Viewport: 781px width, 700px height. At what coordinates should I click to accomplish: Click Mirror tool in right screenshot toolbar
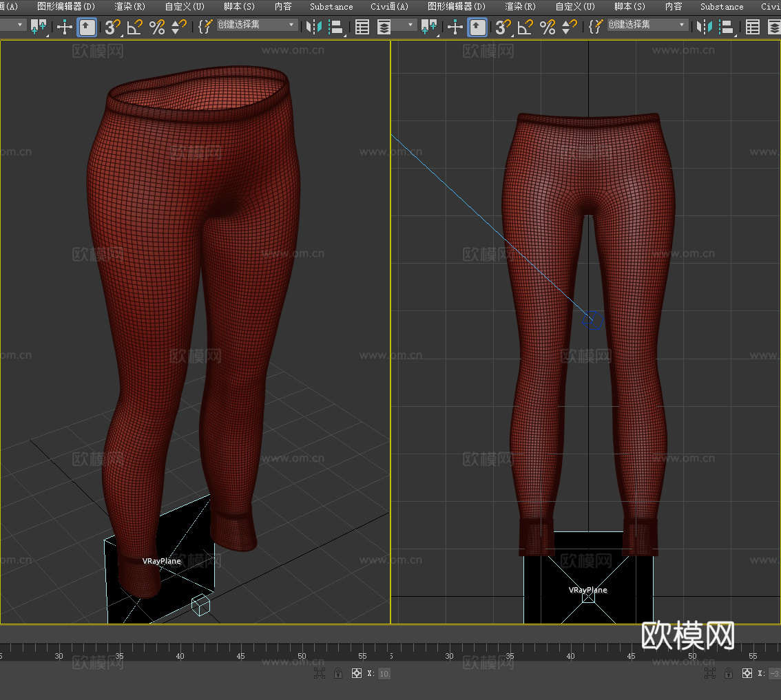coord(704,27)
